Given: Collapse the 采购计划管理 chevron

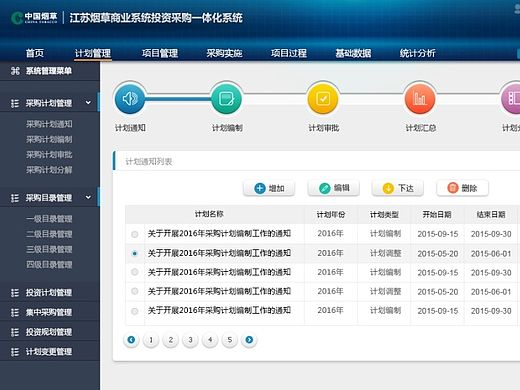Looking at the screenshot, I should pyautogui.click(x=88, y=103).
